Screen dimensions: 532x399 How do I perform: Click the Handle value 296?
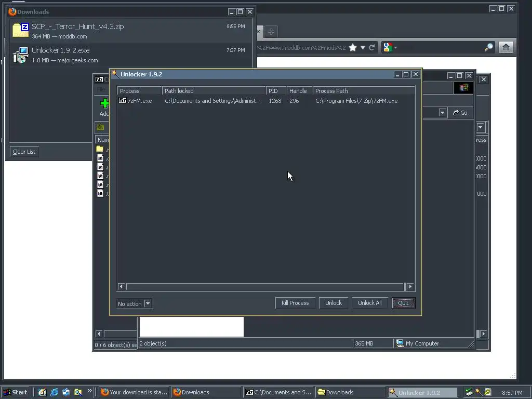[x=294, y=101]
